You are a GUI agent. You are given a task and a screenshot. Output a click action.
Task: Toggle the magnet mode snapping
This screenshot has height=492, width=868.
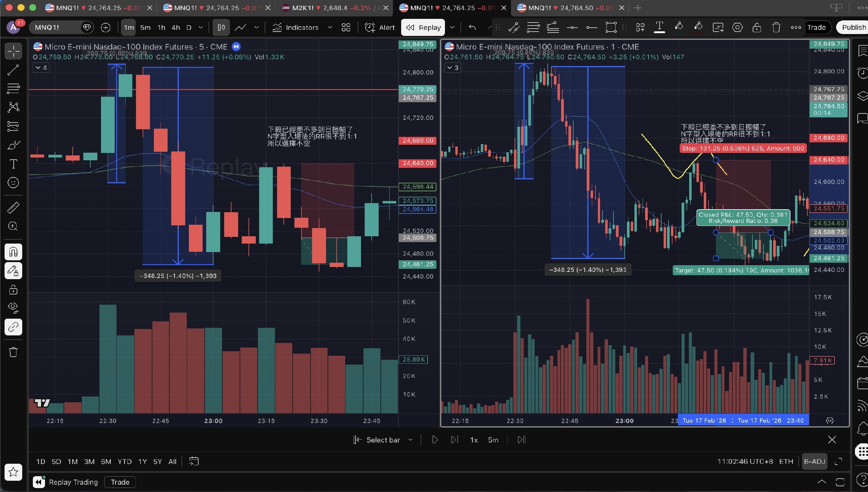click(x=13, y=252)
